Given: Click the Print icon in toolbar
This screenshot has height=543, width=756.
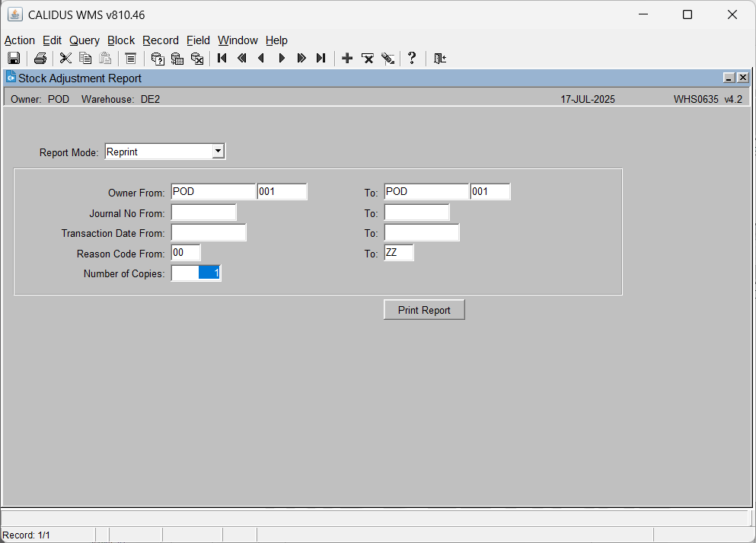Looking at the screenshot, I should (x=40, y=59).
